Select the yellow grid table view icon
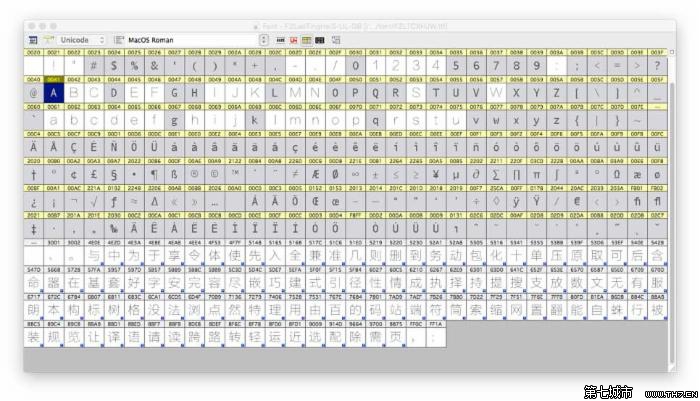Image resolution: width=700 pixels, height=401 pixels. (x=307, y=40)
